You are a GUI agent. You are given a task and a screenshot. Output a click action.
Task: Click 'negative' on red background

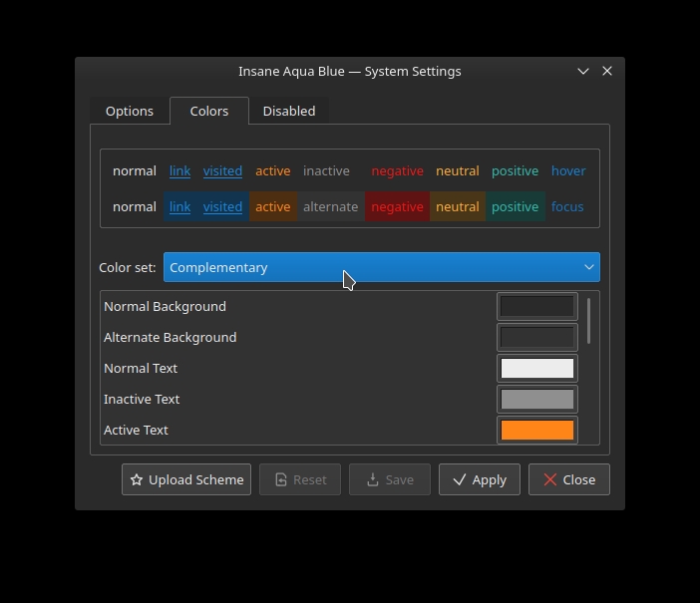pyautogui.click(x=397, y=206)
